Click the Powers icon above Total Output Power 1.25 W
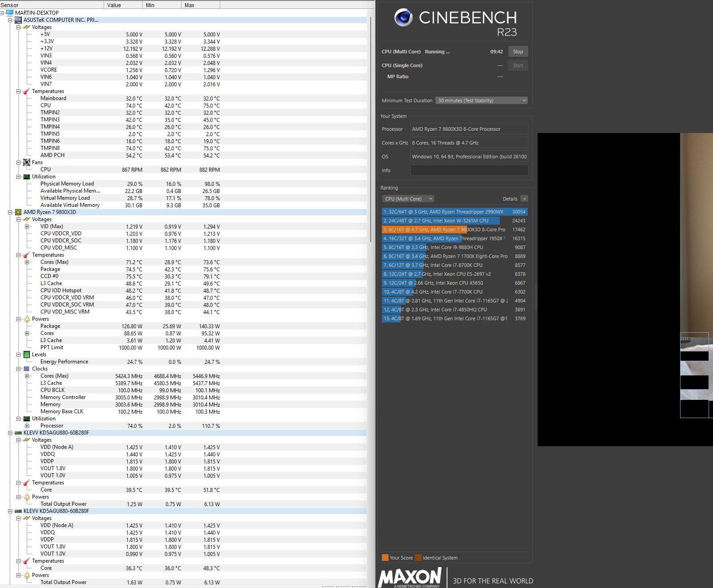This screenshot has width=713, height=588. click(x=27, y=496)
